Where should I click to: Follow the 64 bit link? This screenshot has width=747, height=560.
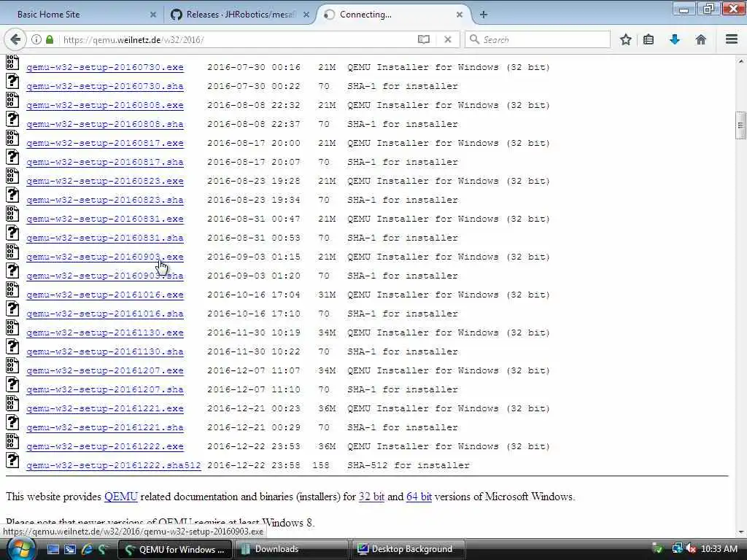tap(419, 497)
